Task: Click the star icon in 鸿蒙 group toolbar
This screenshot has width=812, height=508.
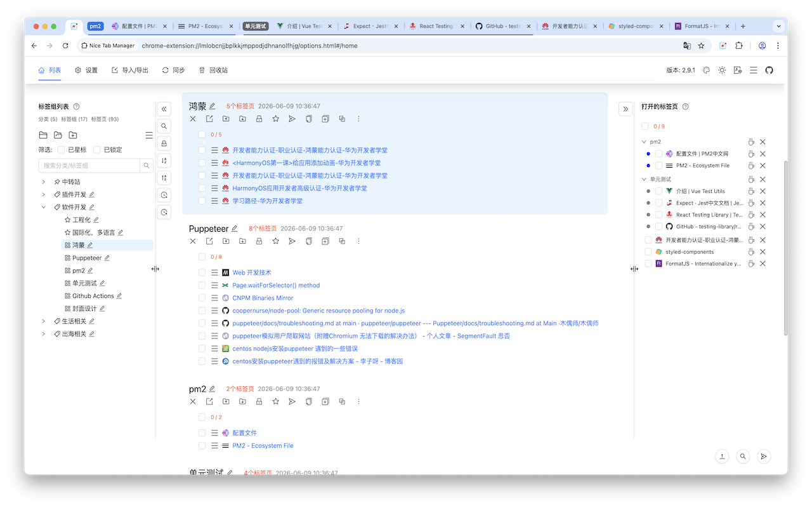Action: pos(275,119)
